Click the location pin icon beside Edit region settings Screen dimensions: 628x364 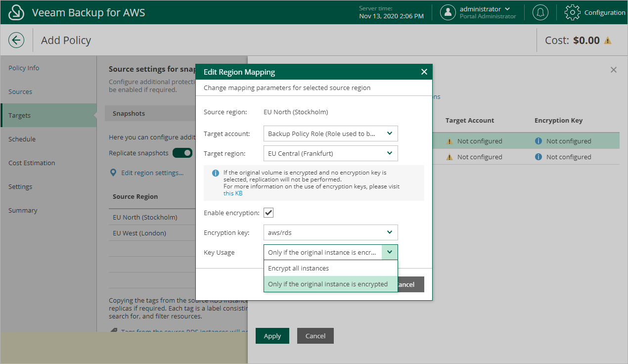click(113, 173)
